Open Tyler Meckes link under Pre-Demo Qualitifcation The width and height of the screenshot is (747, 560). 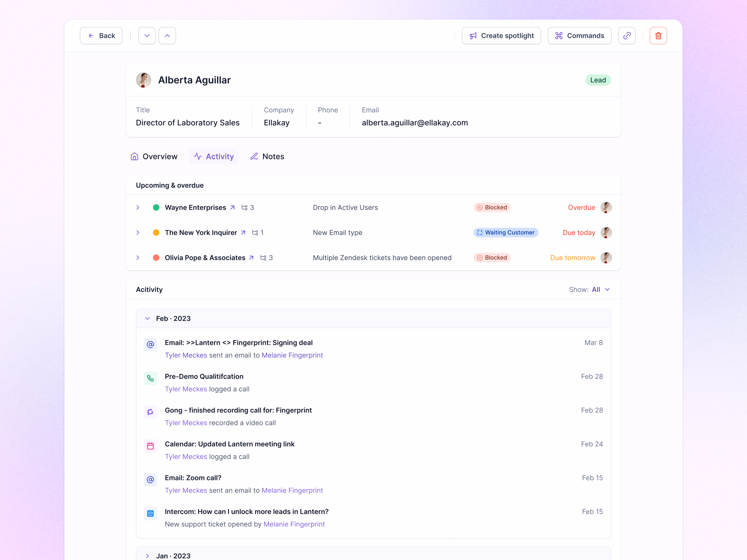coord(186,389)
